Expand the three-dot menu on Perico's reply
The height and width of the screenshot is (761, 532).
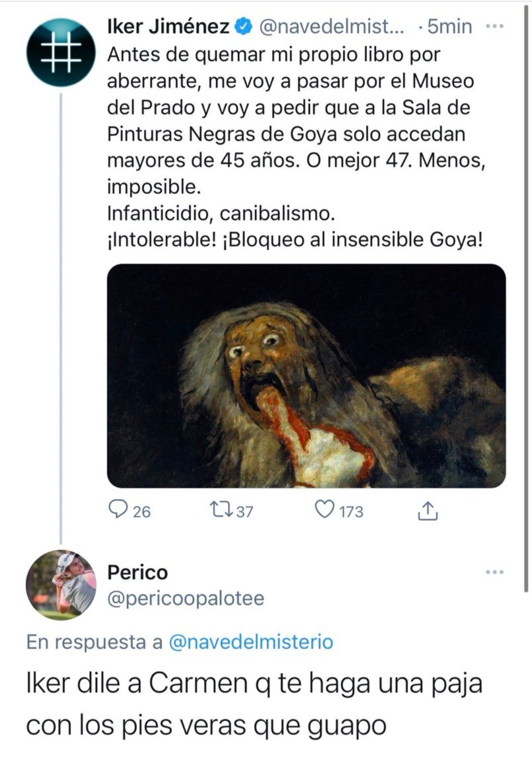coord(494,572)
